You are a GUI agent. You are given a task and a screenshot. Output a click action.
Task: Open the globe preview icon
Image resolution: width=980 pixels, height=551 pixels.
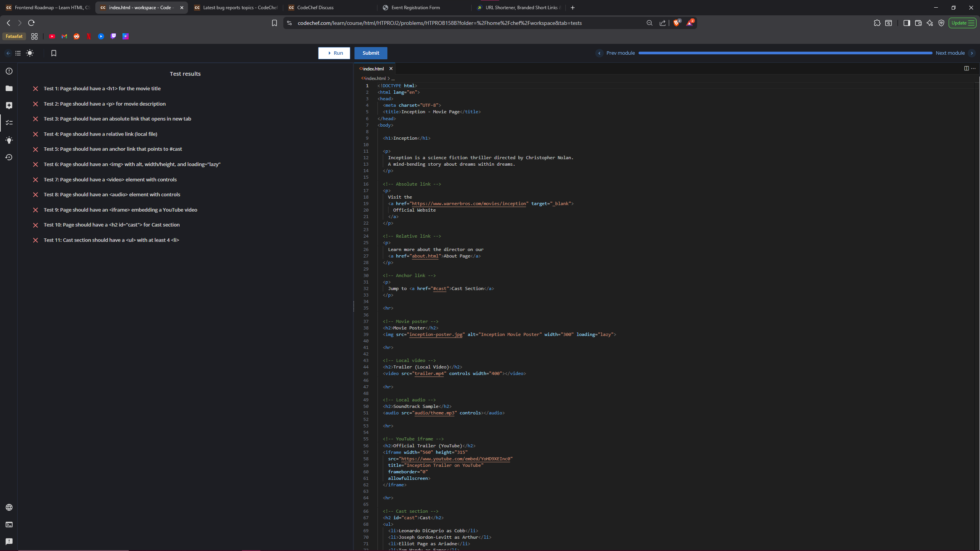(x=9, y=507)
